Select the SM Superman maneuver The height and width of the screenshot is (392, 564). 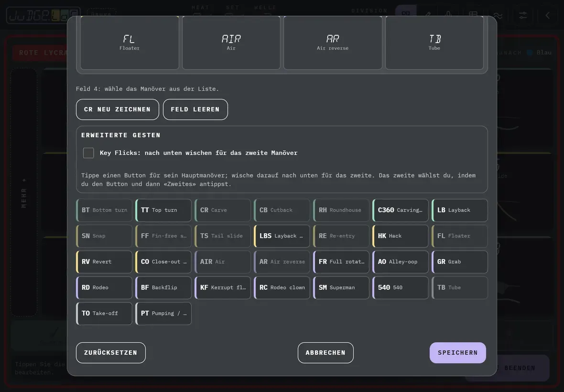point(341,288)
